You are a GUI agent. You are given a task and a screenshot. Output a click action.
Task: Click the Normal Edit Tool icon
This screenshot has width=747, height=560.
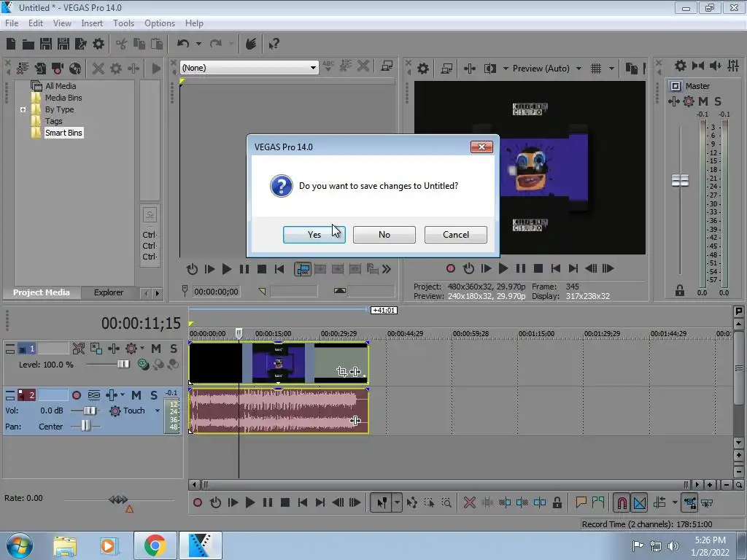[x=382, y=502]
